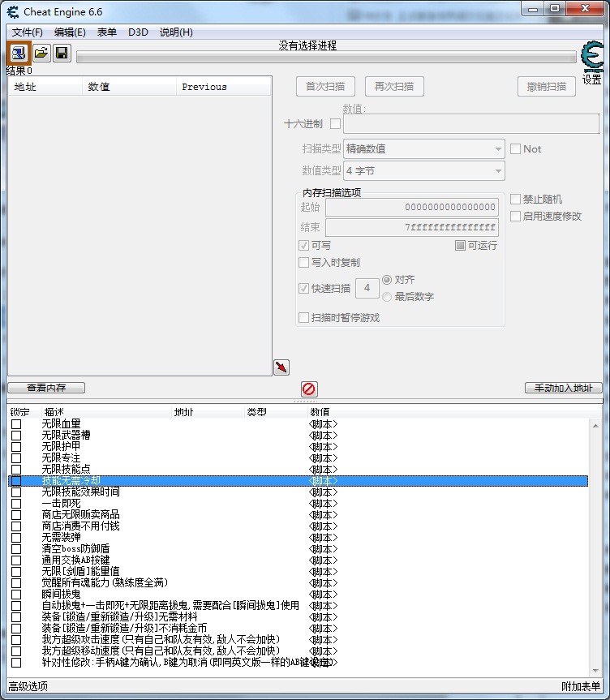Screen dimensions: 610x700
Task: Activate the 无限武器槽 script checkbox
Action: [16, 436]
